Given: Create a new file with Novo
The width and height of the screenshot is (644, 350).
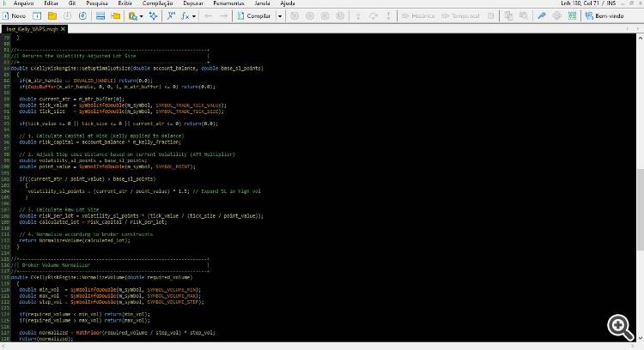Looking at the screenshot, I should [x=14, y=16].
